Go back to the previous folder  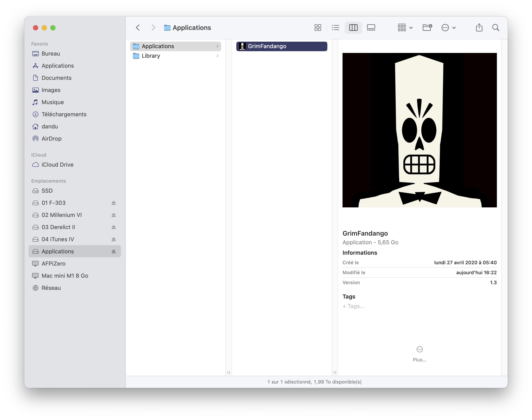point(138,28)
